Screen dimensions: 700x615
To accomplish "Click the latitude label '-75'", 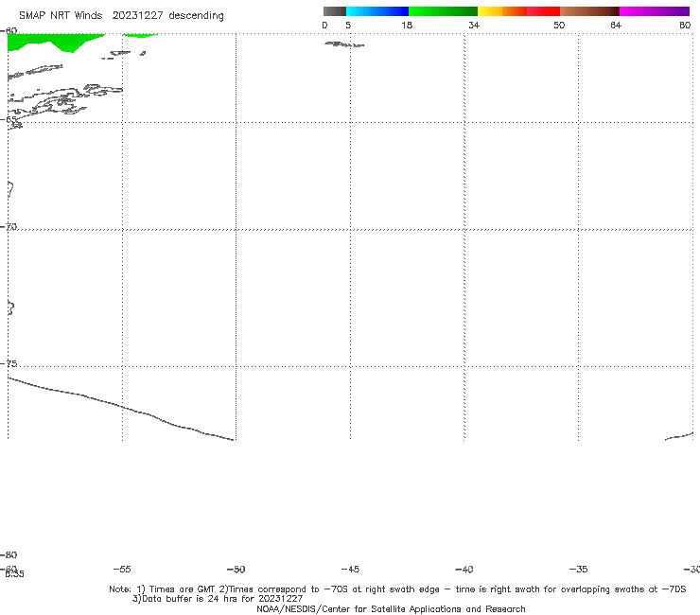I will (x=9, y=363).
